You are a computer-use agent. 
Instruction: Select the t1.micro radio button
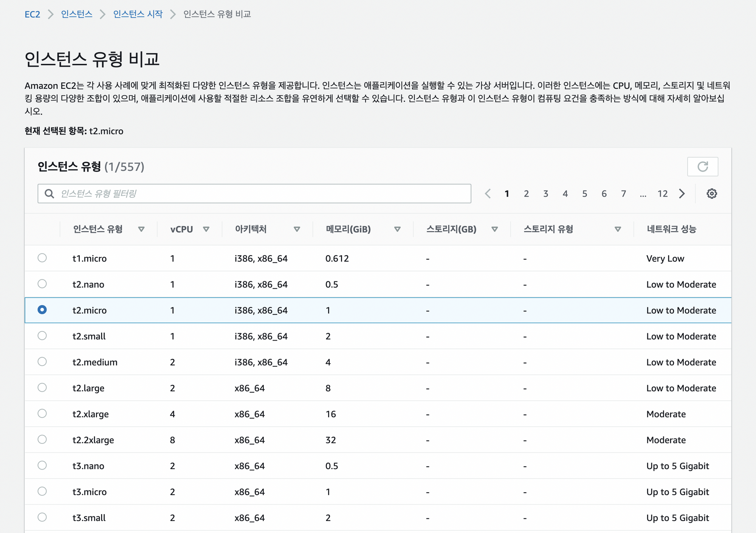[x=42, y=258]
